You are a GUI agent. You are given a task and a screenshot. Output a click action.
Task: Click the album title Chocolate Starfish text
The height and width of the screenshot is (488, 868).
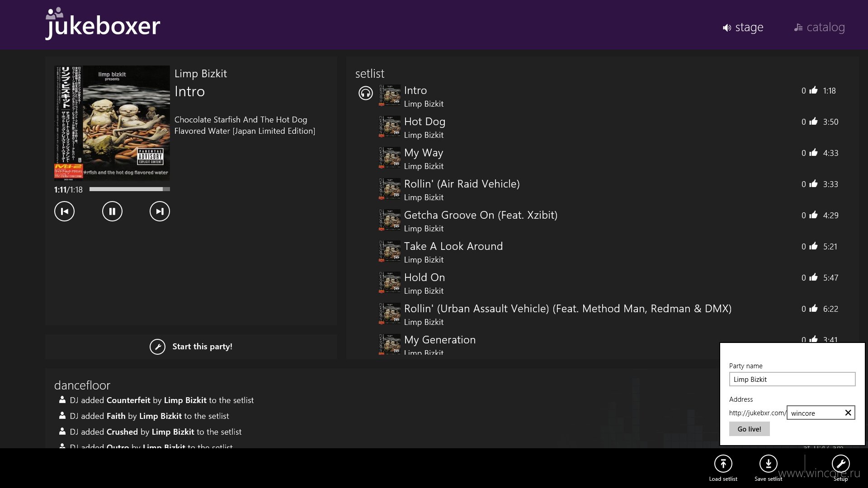pyautogui.click(x=245, y=125)
